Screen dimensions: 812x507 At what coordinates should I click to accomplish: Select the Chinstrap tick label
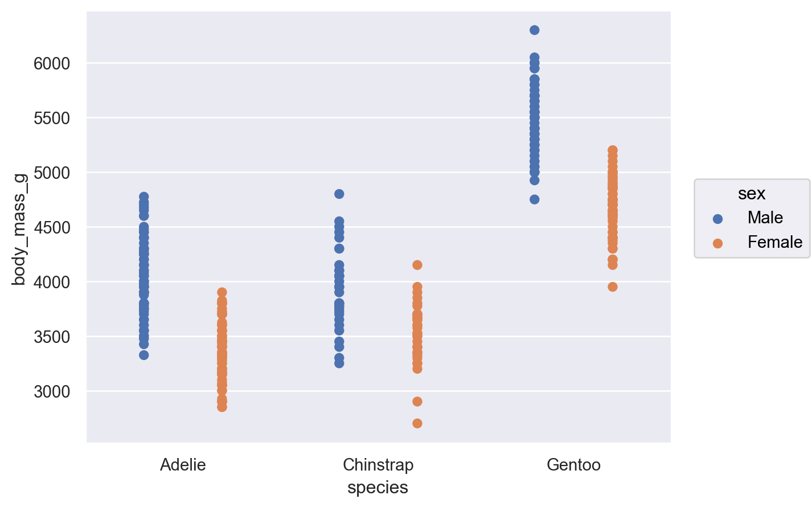378,465
